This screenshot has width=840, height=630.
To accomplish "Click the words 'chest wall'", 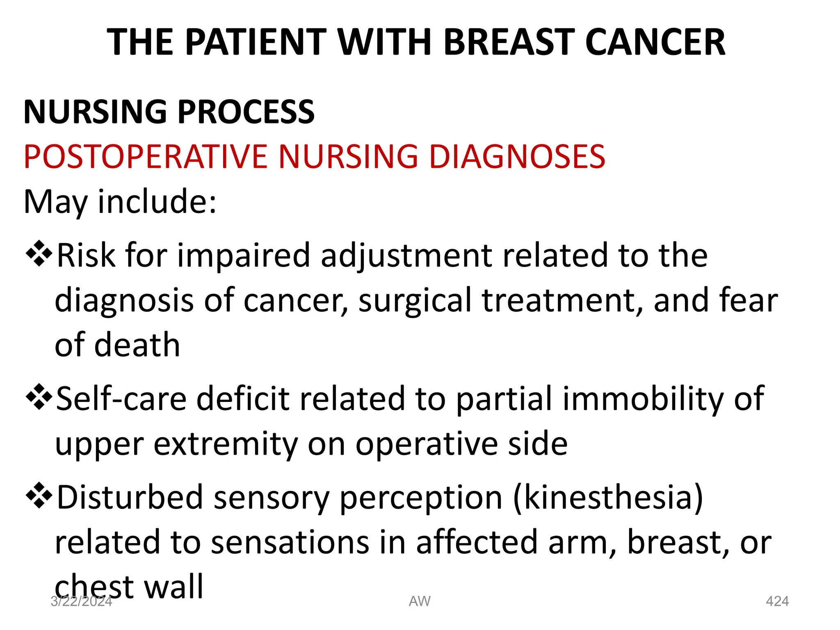I will [x=129, y=587].
